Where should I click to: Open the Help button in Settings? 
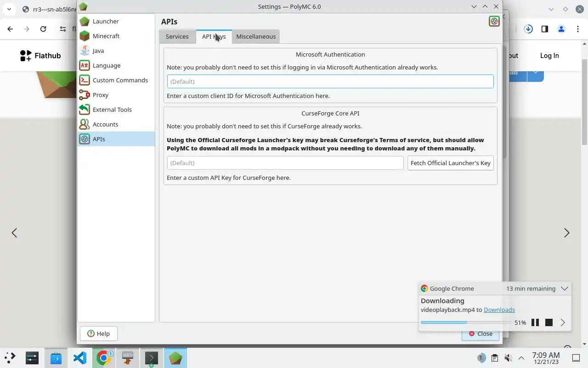98,333
